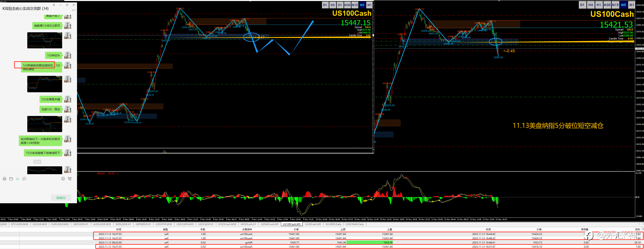
Task: Switch left chart to M30 timeframe
Action: point(347,5)
